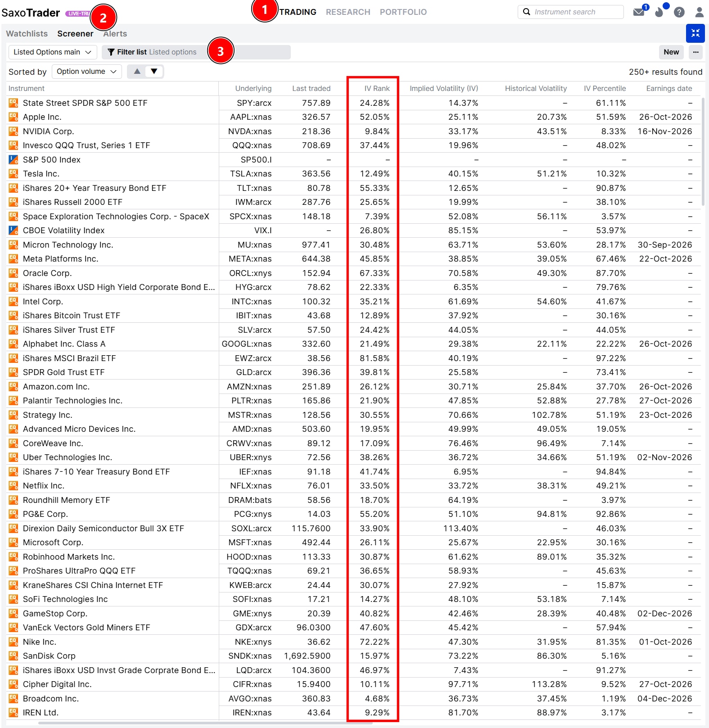The width and height of the screenshot is (709, 728).
Task: Open the Alerts tab
Action: pos(115,34)
